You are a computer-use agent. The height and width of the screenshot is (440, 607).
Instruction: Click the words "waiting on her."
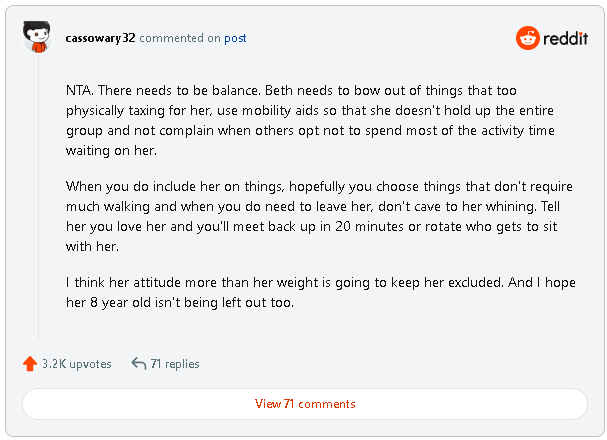(x=111, y=151)
